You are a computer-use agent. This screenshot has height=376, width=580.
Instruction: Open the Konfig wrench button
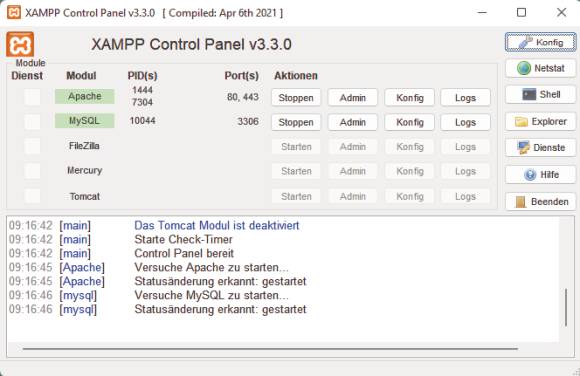(x=540, y=42)
